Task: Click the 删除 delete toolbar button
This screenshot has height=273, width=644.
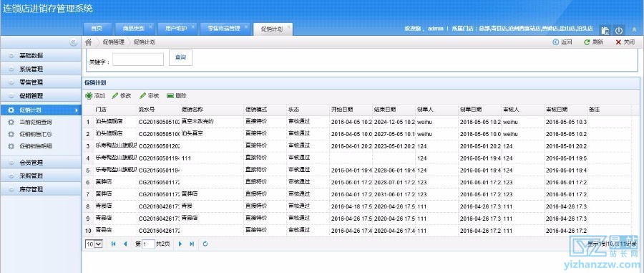Action: click(x=177, y=96)
